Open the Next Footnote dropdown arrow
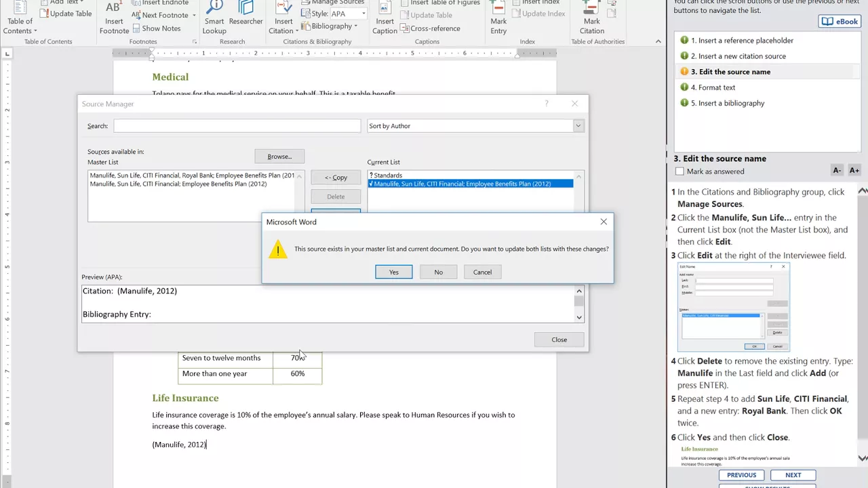This screenshot has width=868, height=488. tap(194, 15)
